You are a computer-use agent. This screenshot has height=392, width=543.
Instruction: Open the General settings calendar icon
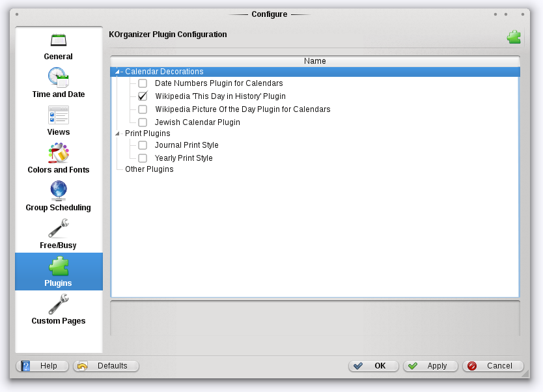58,40
